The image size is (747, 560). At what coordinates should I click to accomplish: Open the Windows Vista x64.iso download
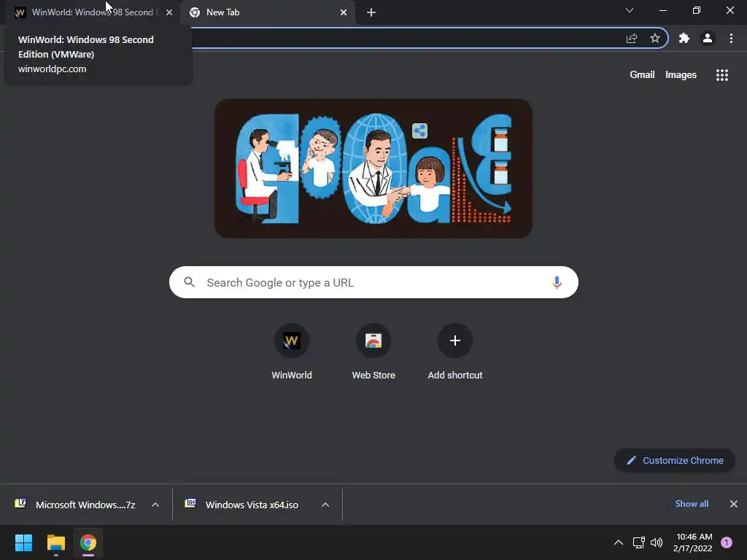coord(241,505)
